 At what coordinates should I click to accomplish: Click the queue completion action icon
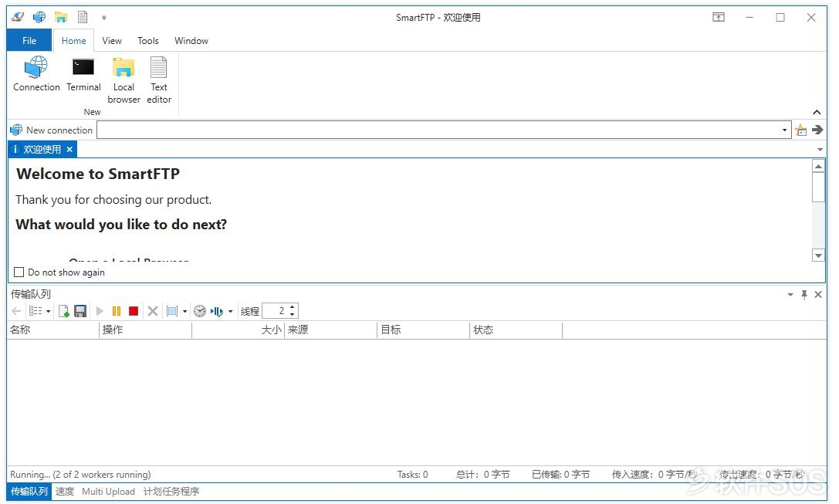[x=217, y=311]
